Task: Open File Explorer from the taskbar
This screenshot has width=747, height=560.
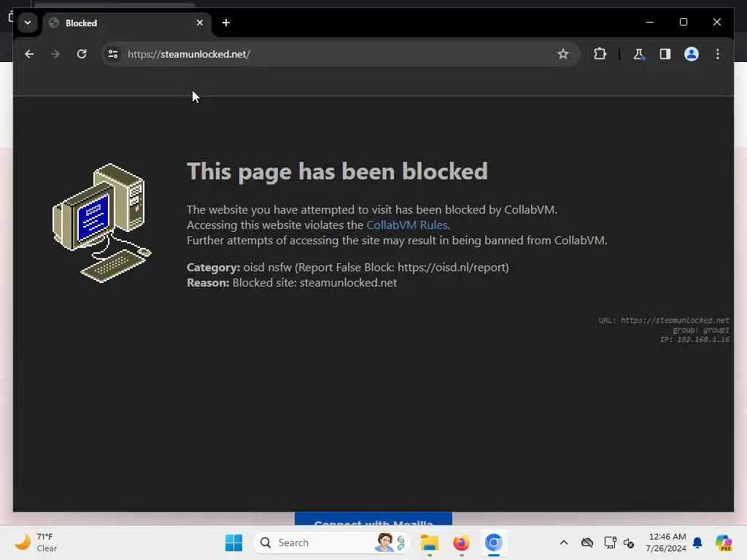Action: pos(429,542)
